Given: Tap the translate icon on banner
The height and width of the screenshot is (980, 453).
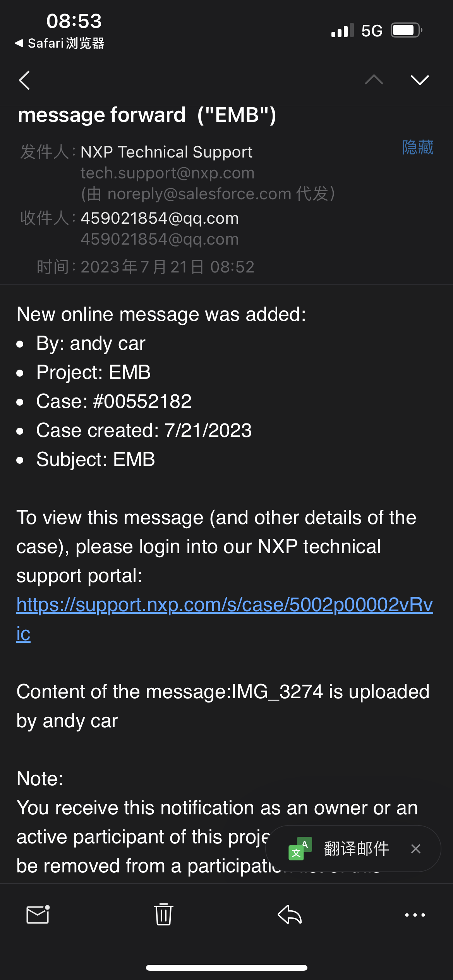Looking at the screenshot, I should point(300,848).
